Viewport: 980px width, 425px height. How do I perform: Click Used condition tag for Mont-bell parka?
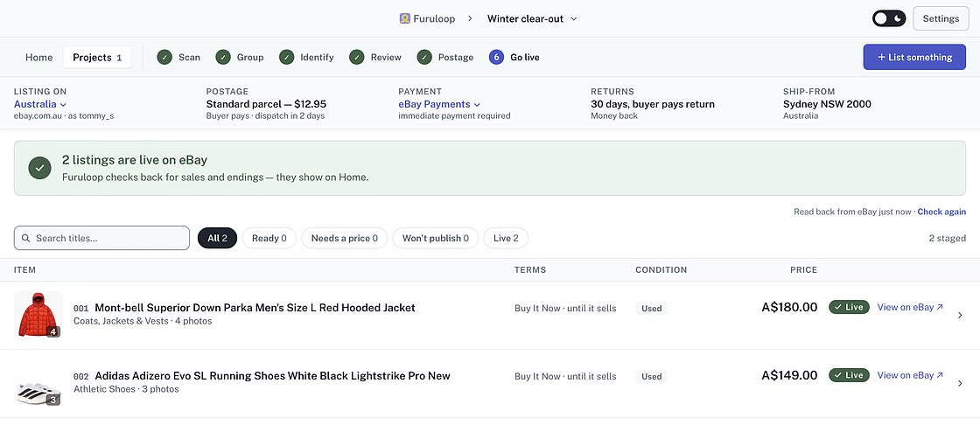coord(651,308)
